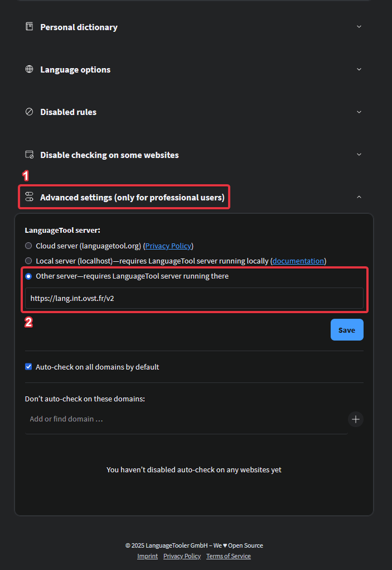Click the Language options globe icon
Image resolution: width=392 pixels, height=570 pixels.
[30, 69]
